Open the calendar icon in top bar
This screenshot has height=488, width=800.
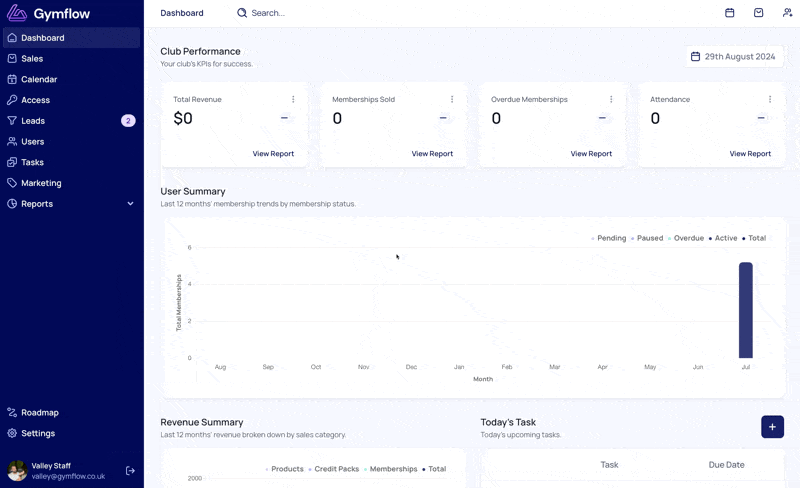pyautogui.click(x=730, y=13)
